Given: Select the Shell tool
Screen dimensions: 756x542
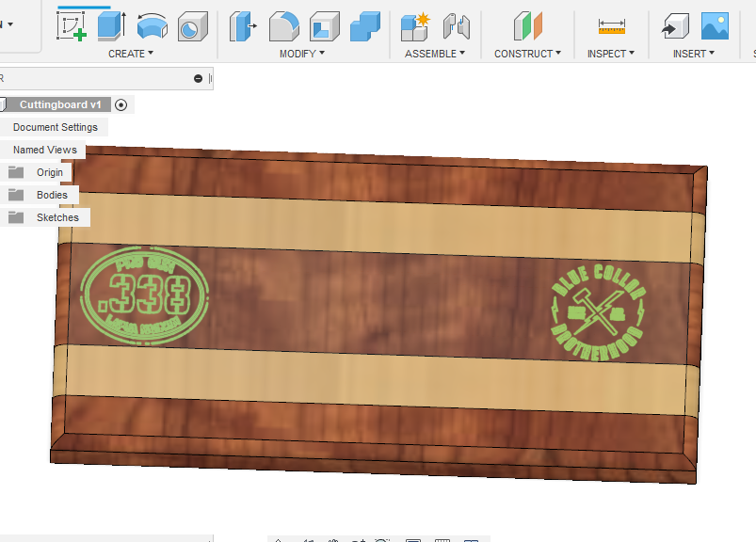Looking at the screenshot, I should click(x=325, y=26).
